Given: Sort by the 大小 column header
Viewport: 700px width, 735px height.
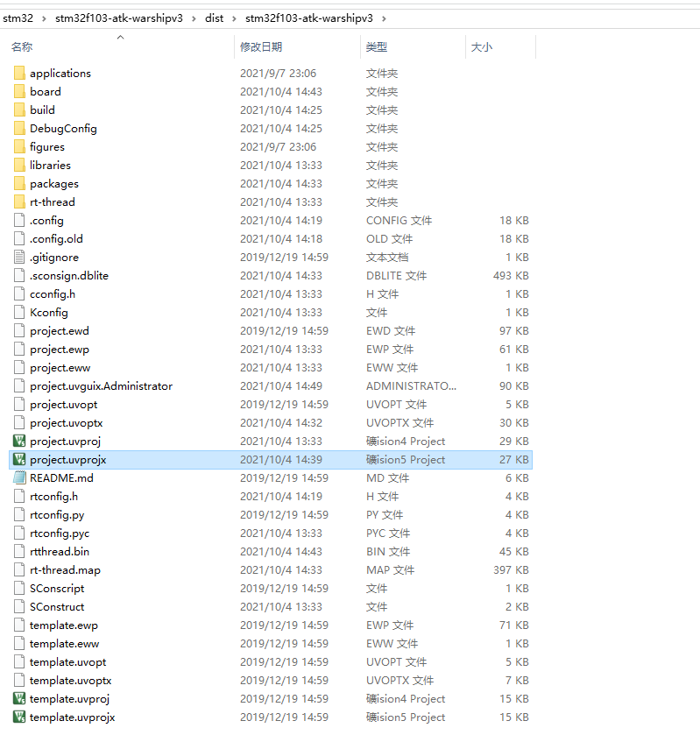Looking at the screenshot, I should pyautogui.click(x=482, y=47).
